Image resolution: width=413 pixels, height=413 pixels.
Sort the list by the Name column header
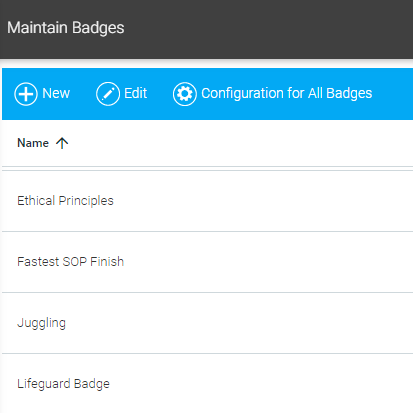click(x=33, y=143)
